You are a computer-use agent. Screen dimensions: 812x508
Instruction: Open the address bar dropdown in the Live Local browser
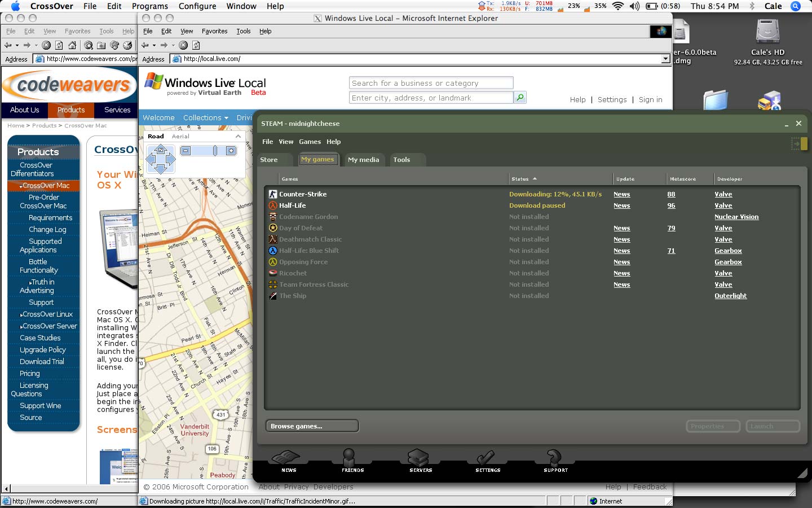tap(665, 59)
